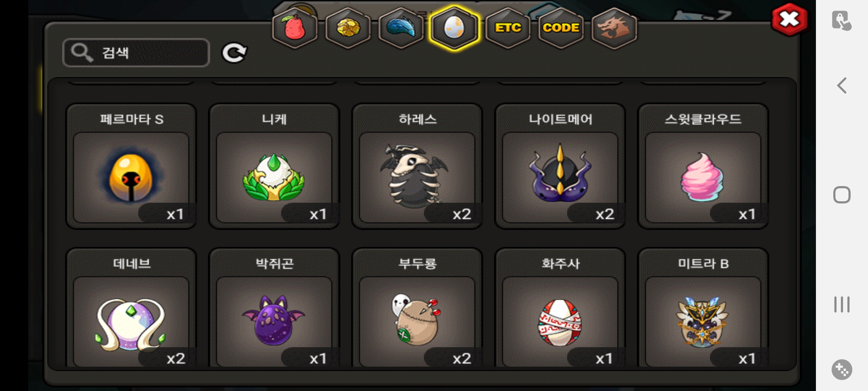The image size is (868, 391).
Task: Choose the 하레스 skeleton egg
Action: 417,167
